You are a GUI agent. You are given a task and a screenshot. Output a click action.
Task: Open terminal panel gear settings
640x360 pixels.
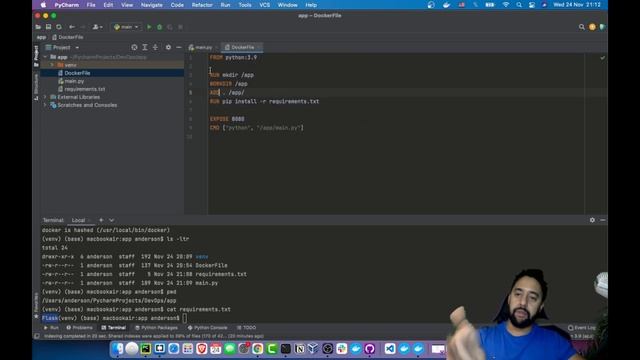(592, 220)
